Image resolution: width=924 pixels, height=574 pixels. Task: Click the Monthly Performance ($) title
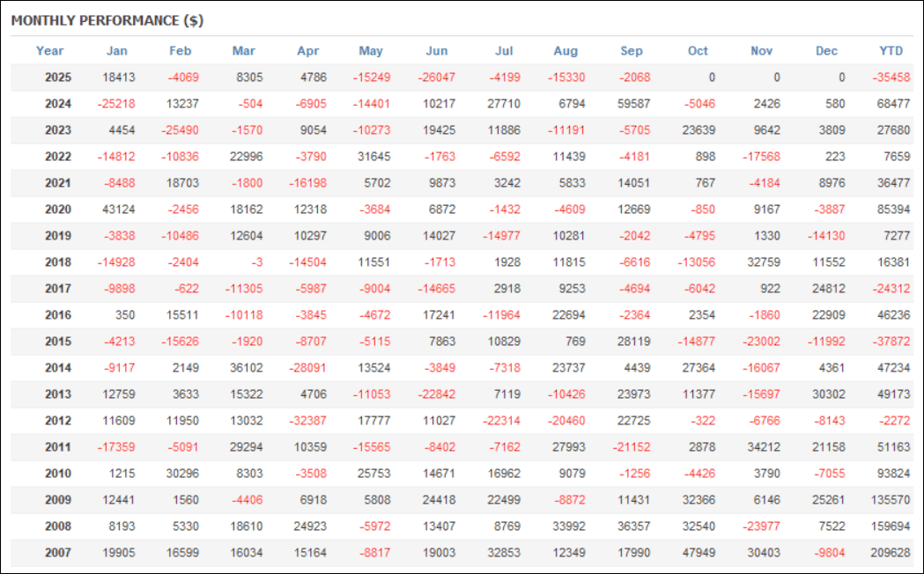point(107,20)
